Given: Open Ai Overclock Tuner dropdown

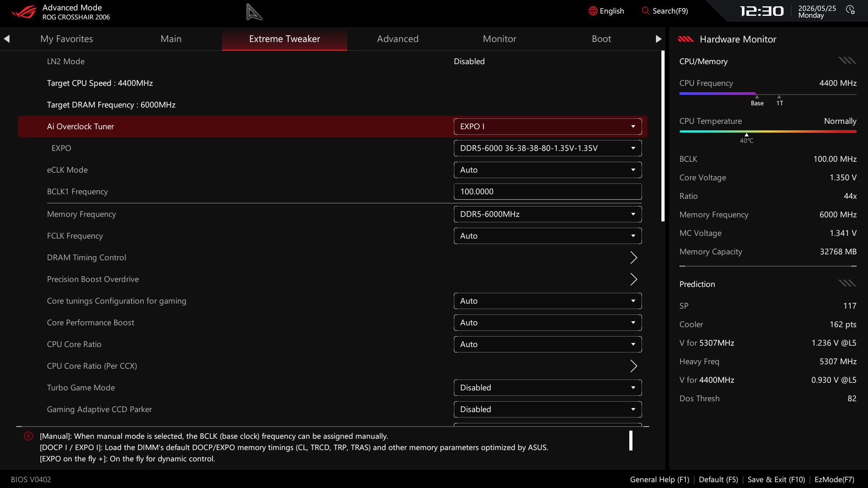Looking at the screenshot, I should (x=547, y=127).
